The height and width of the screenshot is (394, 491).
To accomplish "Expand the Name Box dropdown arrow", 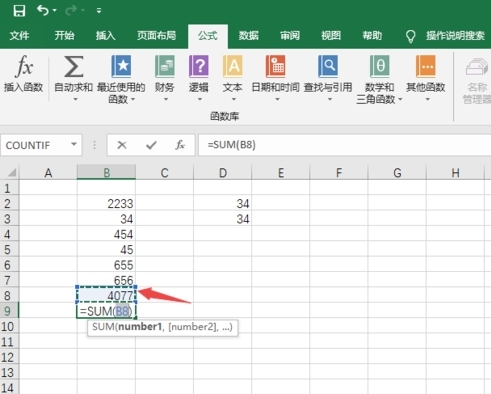I will pos(74,144).
